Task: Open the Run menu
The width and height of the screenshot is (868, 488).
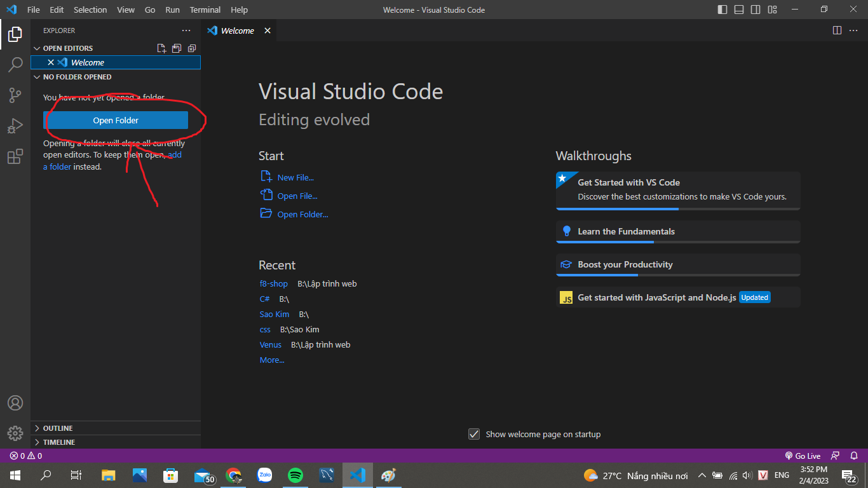Action: pyautogui.click(x=172, y=10)
